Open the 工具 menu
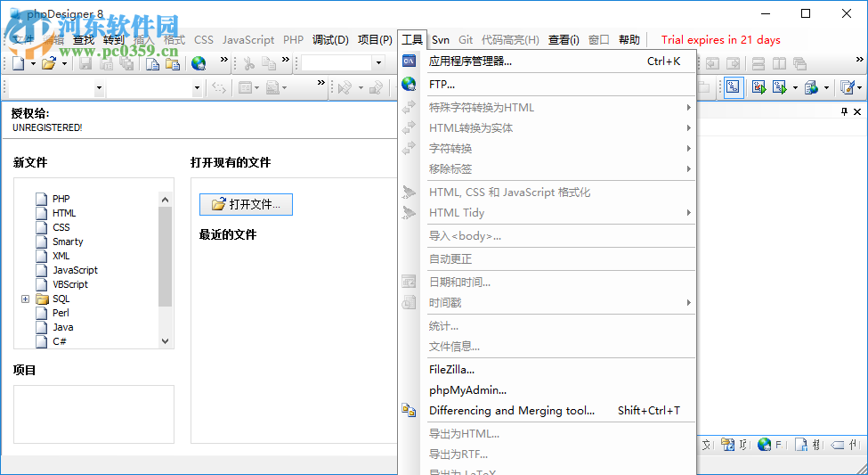Image resolution: width=868 pixels, height=475 pixels. tap(412, 40)
